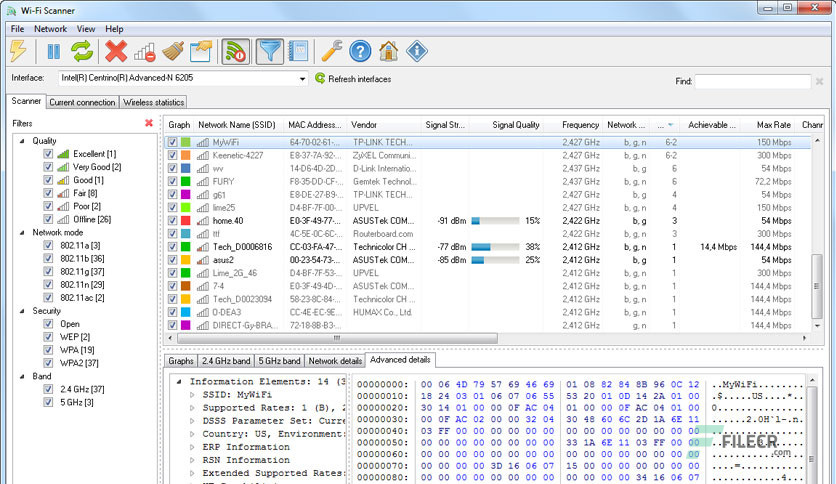836x484 pixels.
Task: Expand the Country: US tree node
Action: tap(192, 434)
